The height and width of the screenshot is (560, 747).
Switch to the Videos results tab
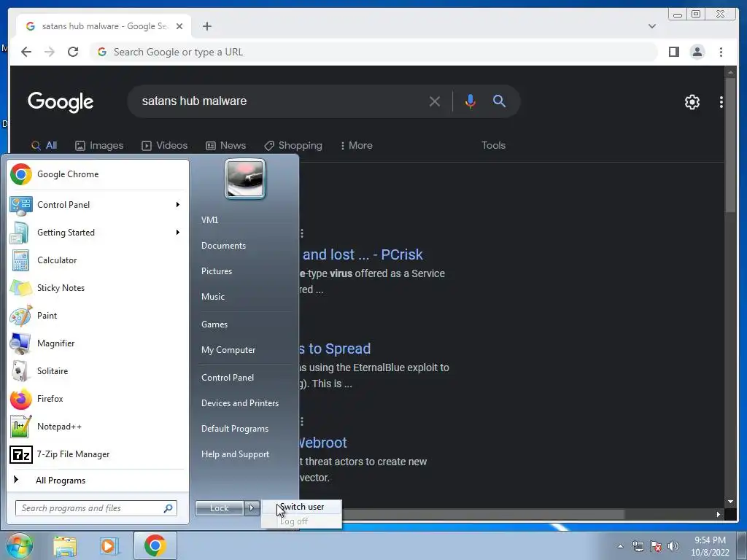point(164,145)
